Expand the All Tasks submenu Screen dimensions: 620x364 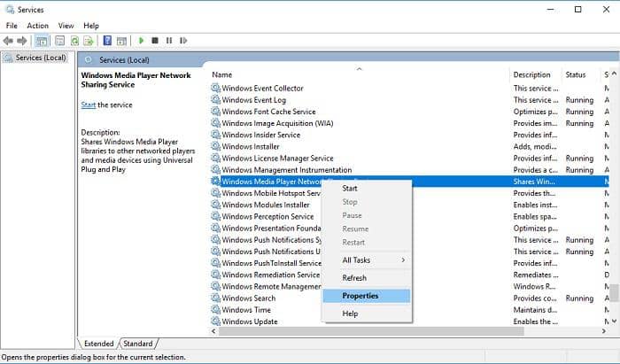367,260
